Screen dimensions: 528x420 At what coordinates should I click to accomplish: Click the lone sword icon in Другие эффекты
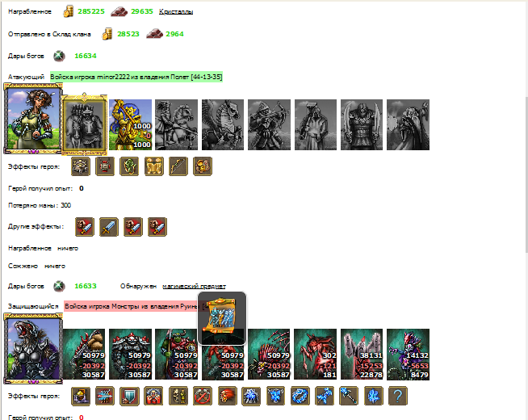[109, 227]
